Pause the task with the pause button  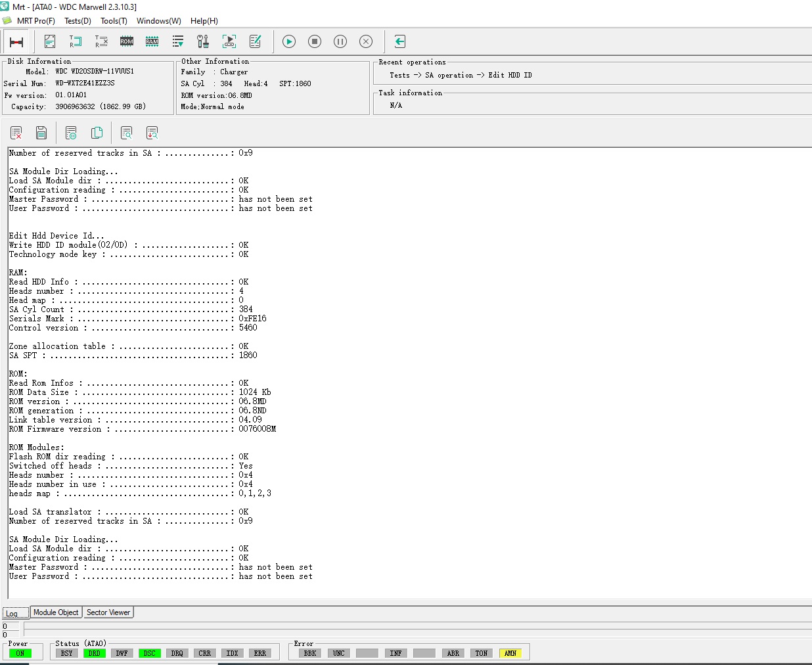point(340,41)
